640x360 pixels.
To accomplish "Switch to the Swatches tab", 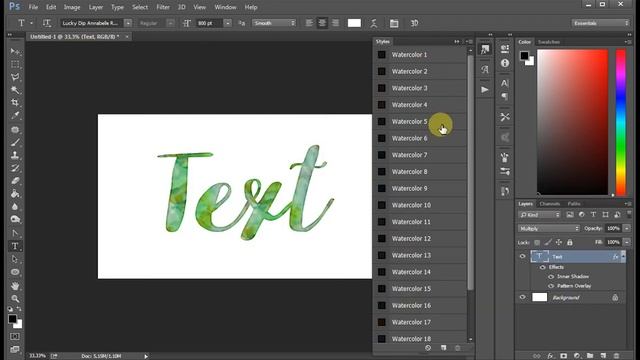I will [549, 42].
